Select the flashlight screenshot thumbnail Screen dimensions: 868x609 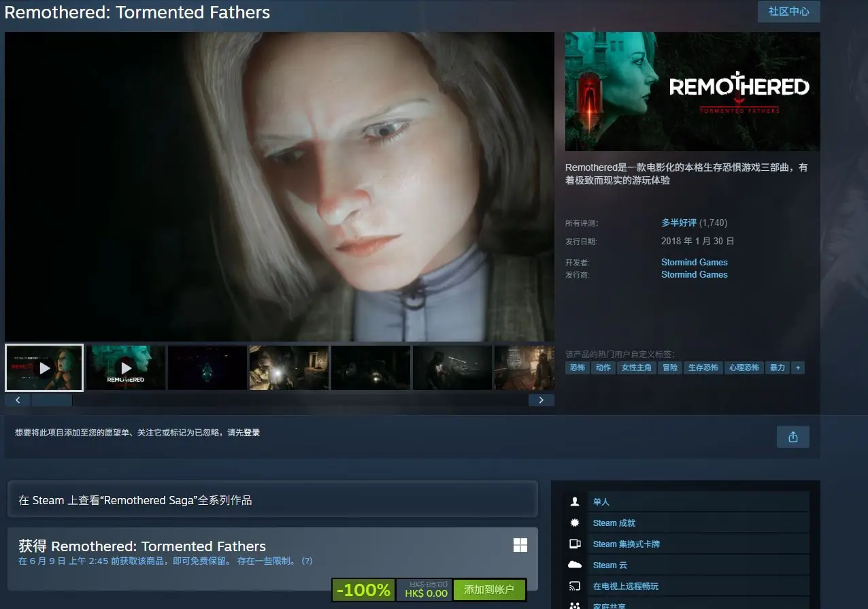[289, 367]
